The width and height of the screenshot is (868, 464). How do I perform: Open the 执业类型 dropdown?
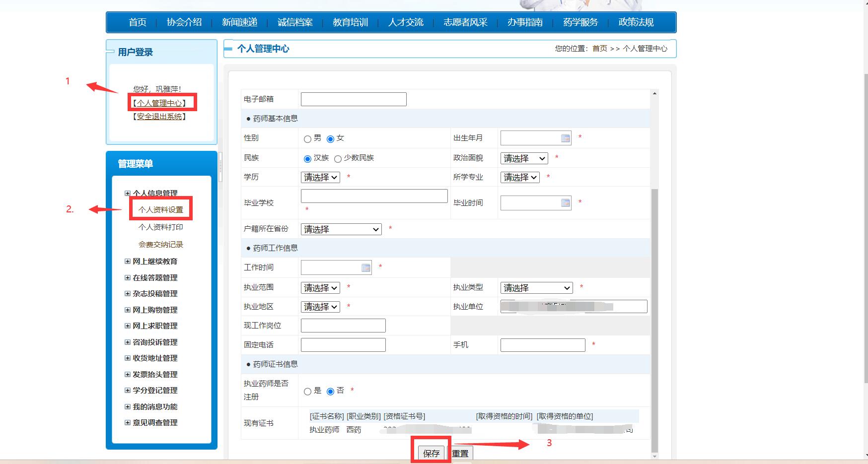pos(536,288)
